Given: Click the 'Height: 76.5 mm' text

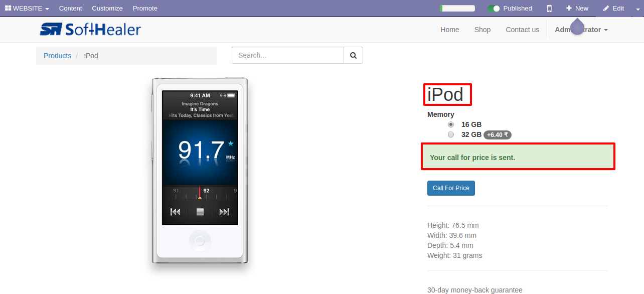Looking at the screenshot, I should point(453,225).
